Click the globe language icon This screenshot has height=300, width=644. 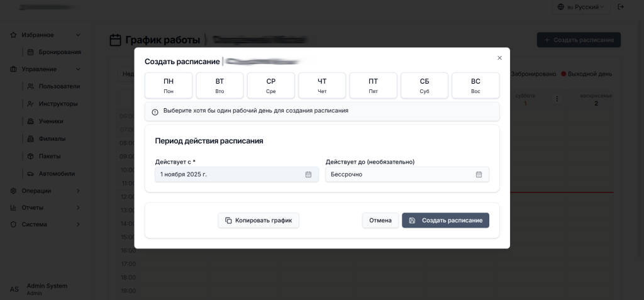click(x=561, y=7)
